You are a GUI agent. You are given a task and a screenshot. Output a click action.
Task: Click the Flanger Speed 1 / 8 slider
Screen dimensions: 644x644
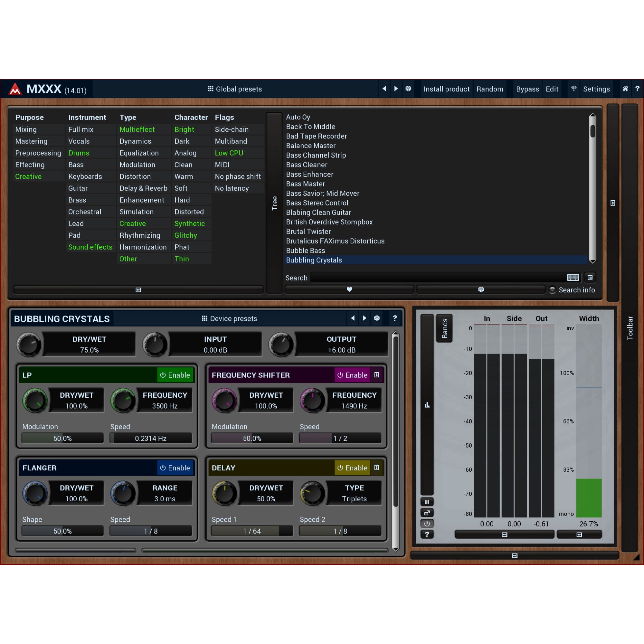[151, 531]
